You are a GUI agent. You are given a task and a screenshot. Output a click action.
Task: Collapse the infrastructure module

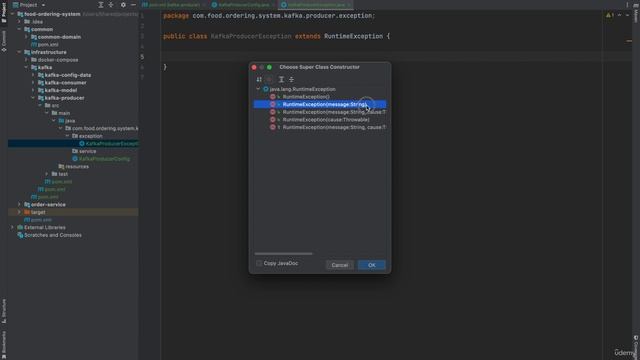click(19, 52)
